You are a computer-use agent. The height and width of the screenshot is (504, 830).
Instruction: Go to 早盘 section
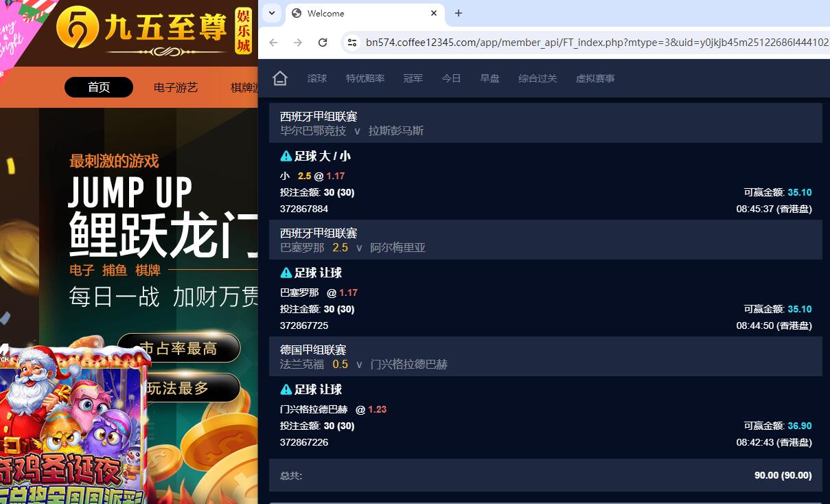tap(489, 78)
